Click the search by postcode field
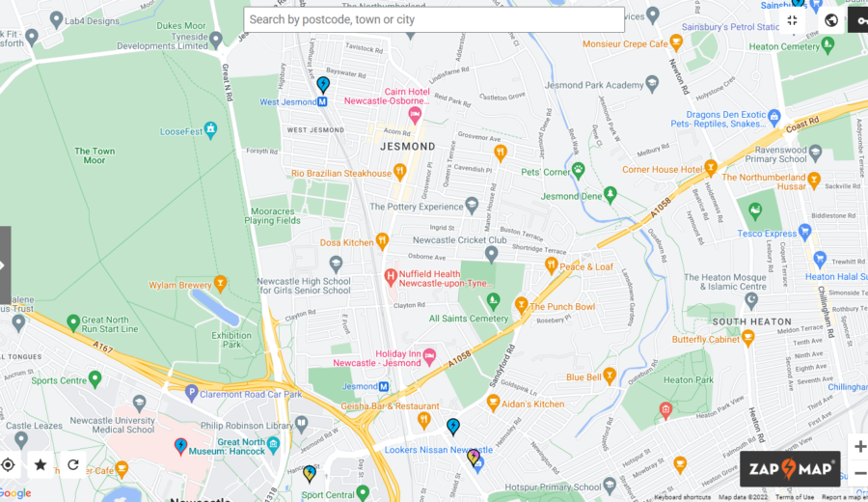 click(x=434, y=19)
